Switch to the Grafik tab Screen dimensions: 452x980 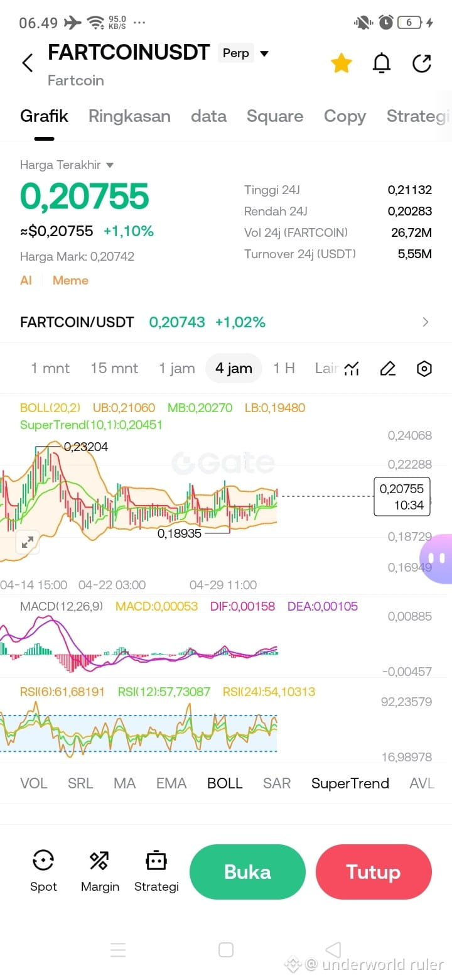(44, 116)
